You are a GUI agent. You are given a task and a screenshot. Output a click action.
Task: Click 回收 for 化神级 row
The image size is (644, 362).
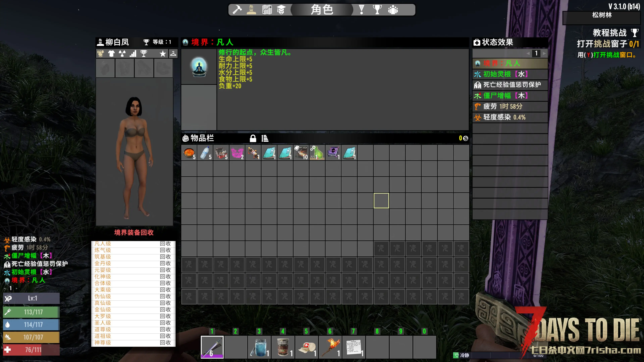coord(165,277)
